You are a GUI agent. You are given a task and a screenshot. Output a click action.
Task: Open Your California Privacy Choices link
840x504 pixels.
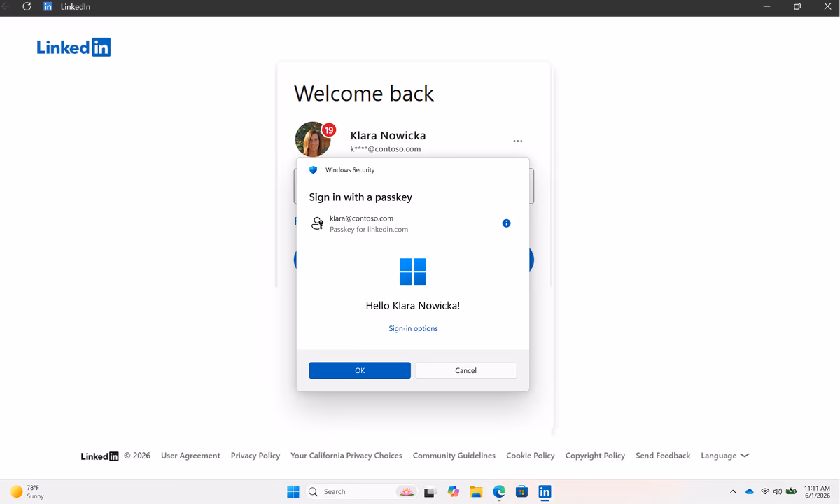[x=346, y=456]
